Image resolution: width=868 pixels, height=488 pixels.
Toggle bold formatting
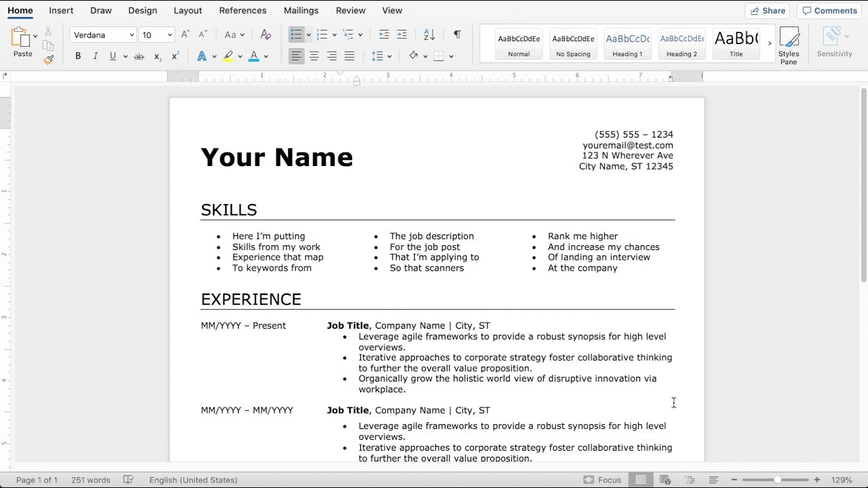click(x=78, y=56)
